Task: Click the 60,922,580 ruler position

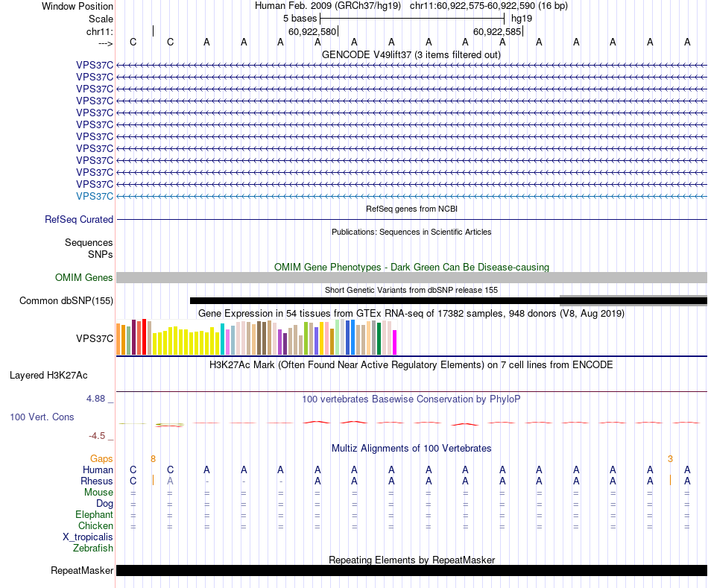Action: point(312,31)
